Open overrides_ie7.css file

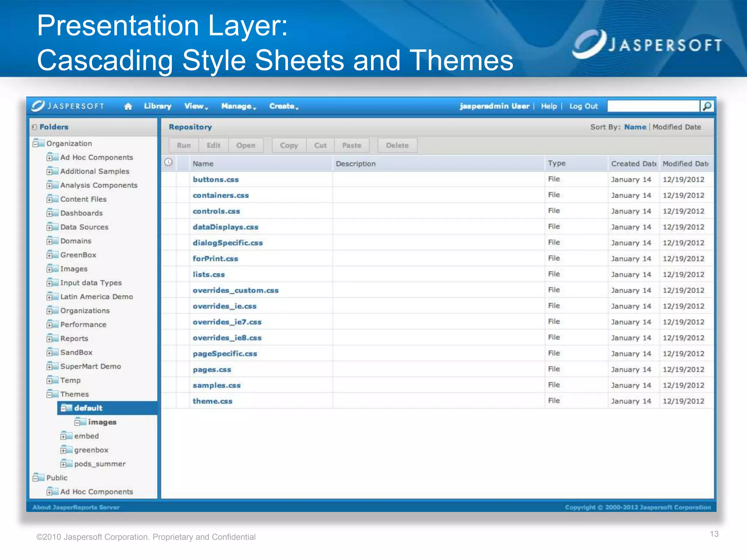tap(227, 322)
